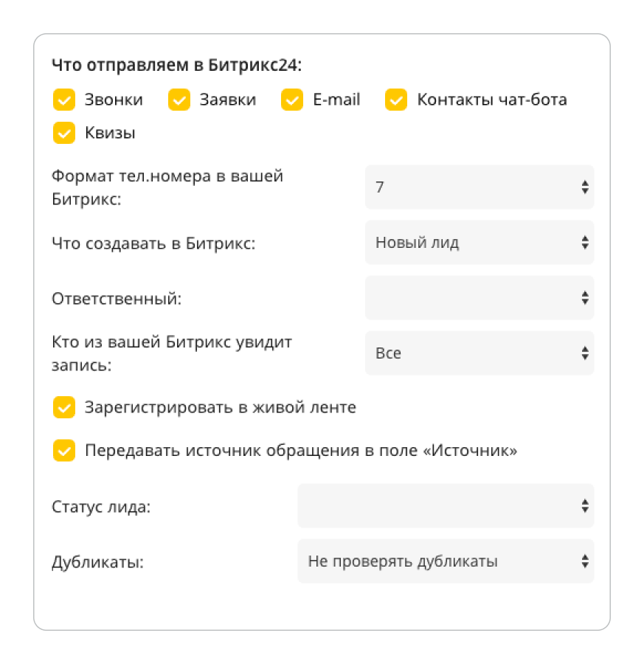The height and width of the screenshot is (664, 644).
Task: Uncheck Контакты чат-бота option
Action: pyautogui.click(x=396, y=100)
